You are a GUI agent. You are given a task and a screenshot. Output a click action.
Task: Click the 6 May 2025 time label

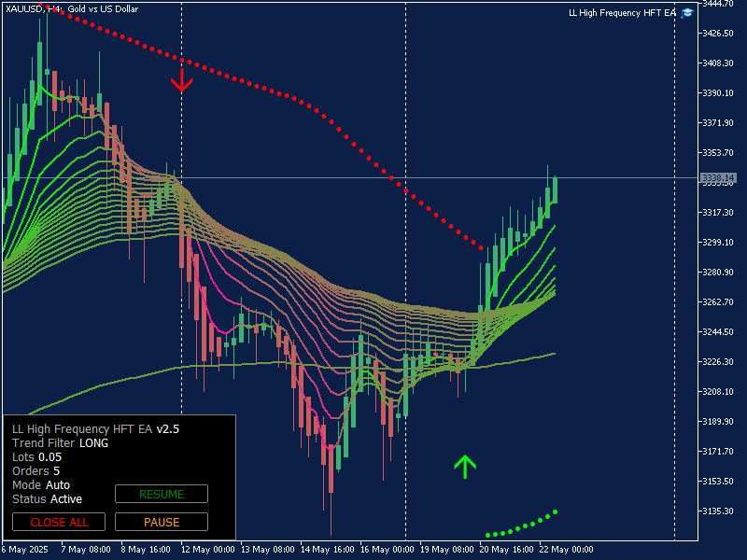point(25,550)
